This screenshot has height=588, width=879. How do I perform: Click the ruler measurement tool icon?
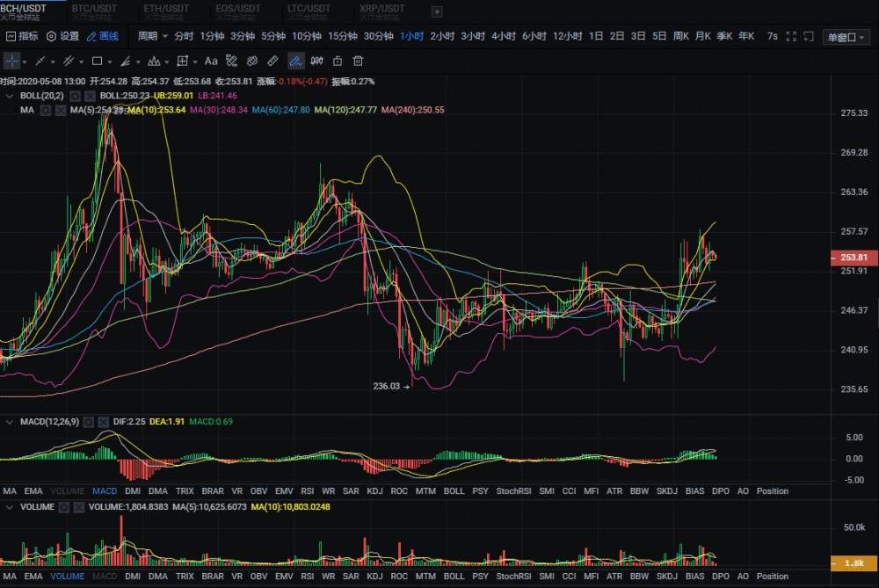click(272, 62)
